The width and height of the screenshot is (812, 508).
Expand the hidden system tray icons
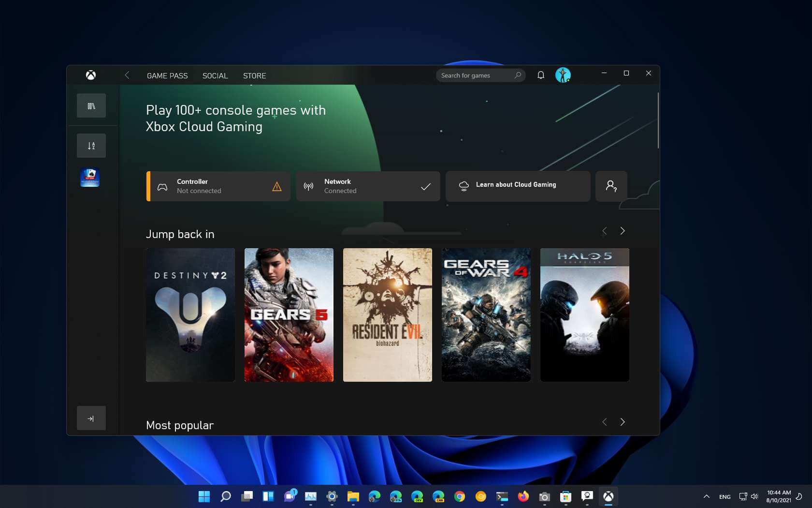706,496
